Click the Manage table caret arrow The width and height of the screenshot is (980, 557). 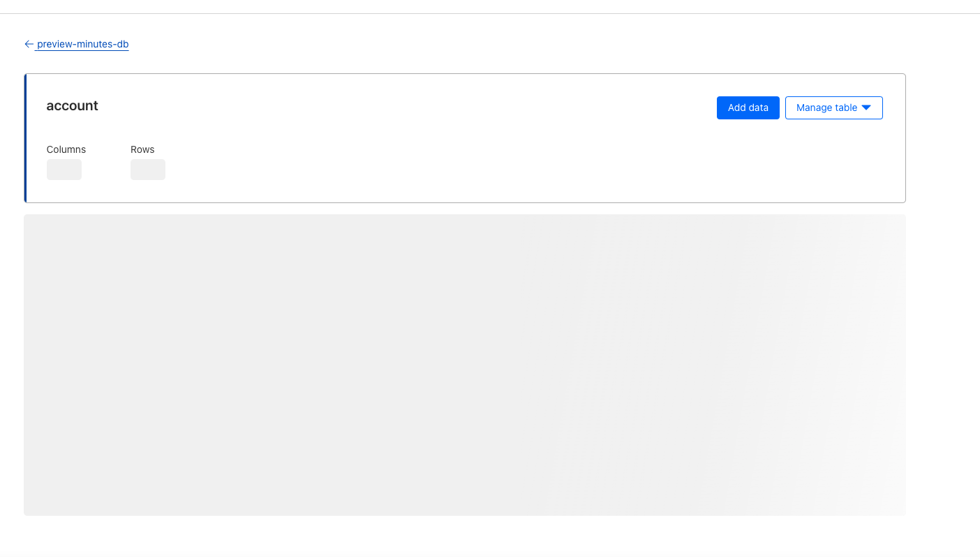[866, 107]
